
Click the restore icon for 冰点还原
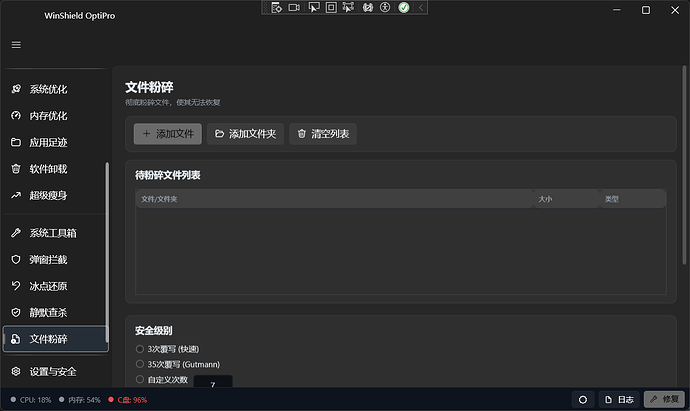[16, 286]
